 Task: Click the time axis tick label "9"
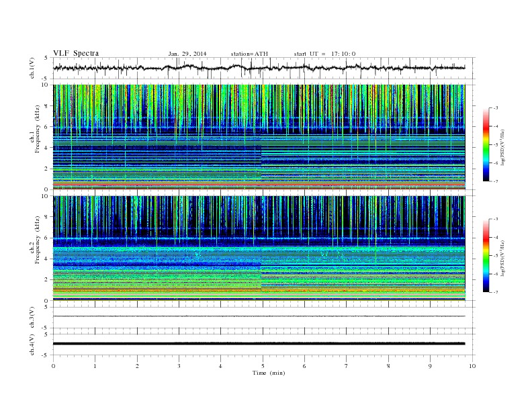pos(430,366)
